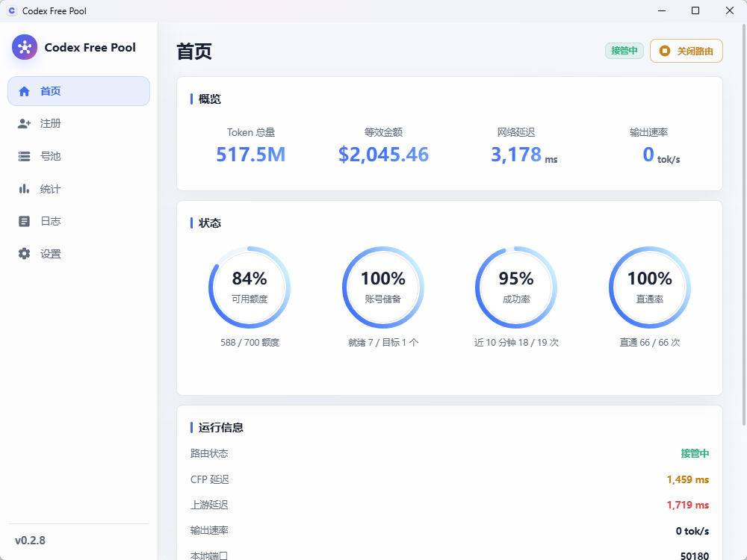Click the vertical scrollbar thumb
The height and width of the screenshot is (560, 747).
coord(744,224)
